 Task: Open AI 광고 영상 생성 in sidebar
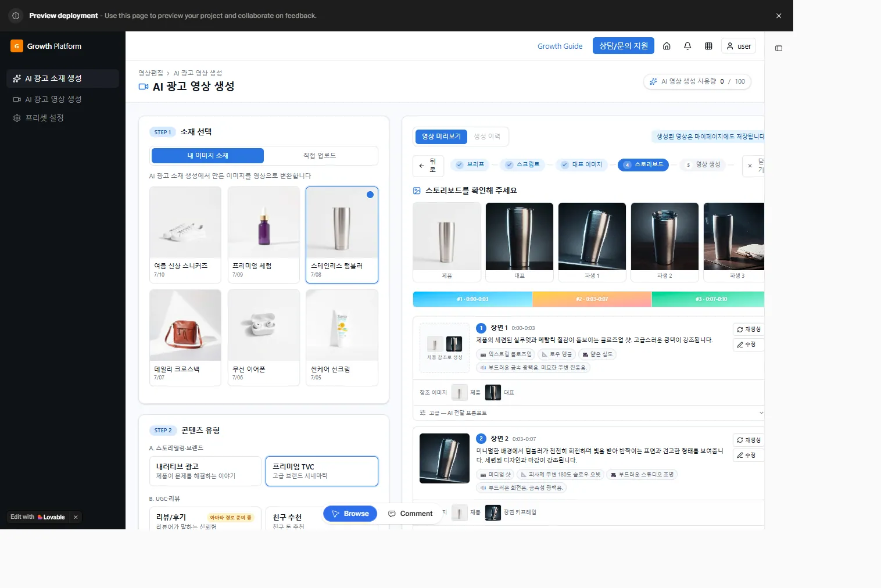pyautogui.click(x=63, y=99)
